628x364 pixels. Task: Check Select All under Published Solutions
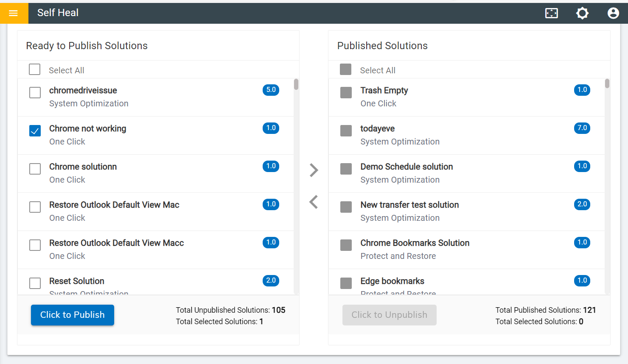tap(346, 69)
